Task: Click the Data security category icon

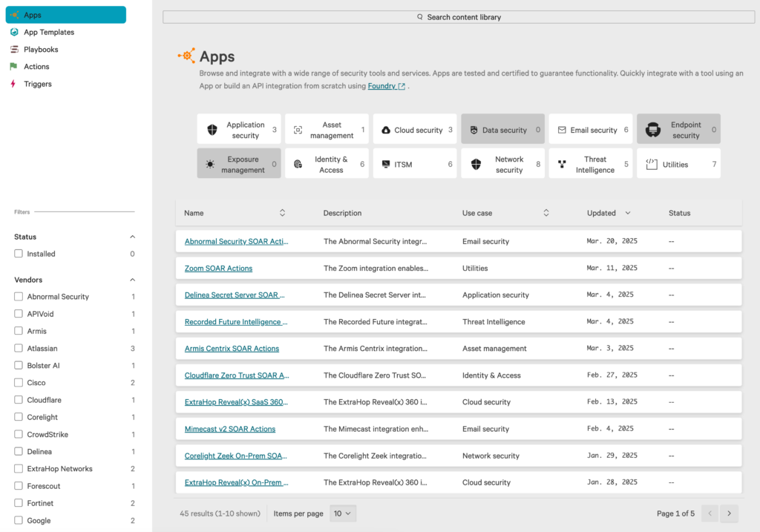Action: 474,130
